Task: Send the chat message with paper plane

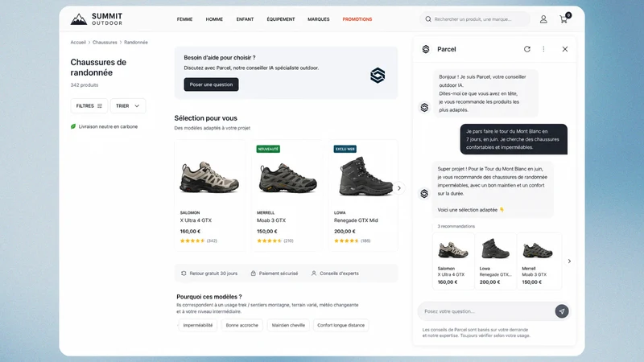Action: point(562,311)
